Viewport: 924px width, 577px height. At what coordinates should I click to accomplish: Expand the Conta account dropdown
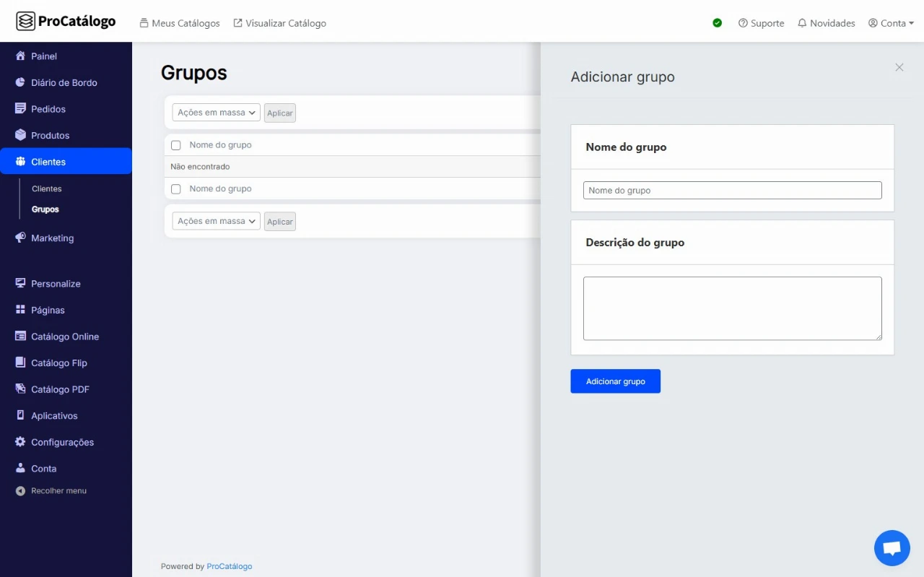892,23
